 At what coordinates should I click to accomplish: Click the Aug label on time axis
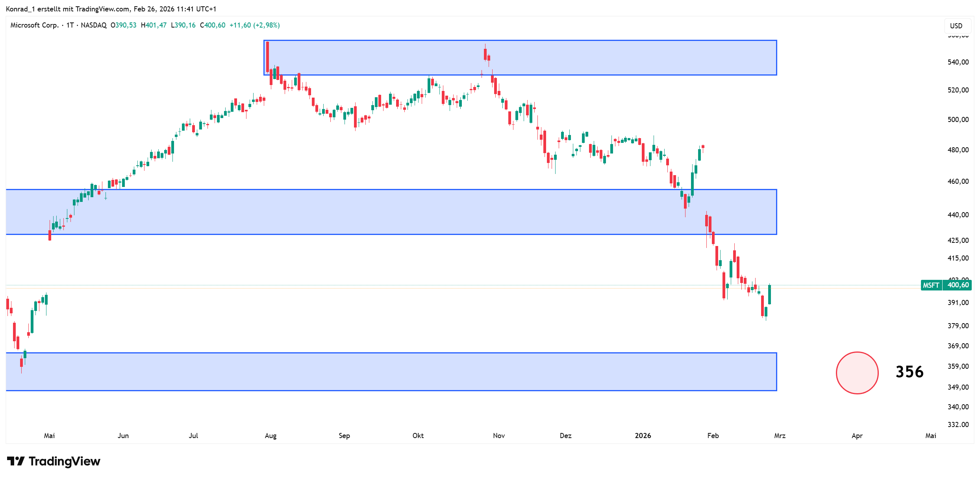(270, 435)
